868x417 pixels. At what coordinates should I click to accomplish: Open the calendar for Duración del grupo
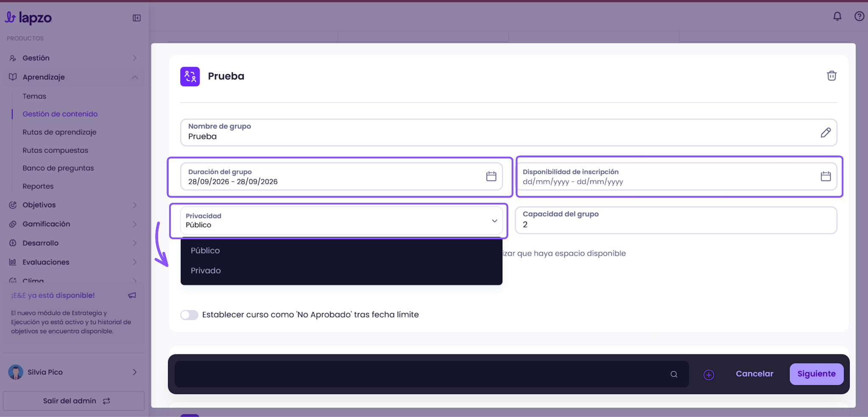click(x=491, y=176)
